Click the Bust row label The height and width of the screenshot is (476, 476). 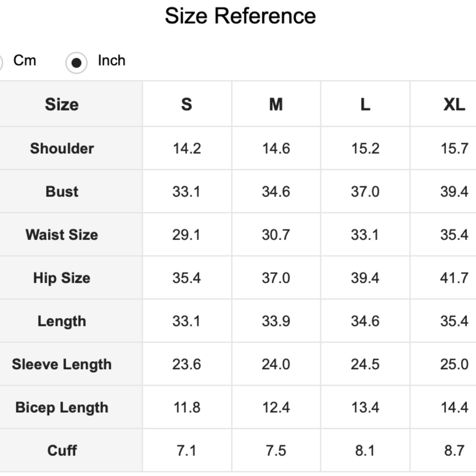pos(62,191)
